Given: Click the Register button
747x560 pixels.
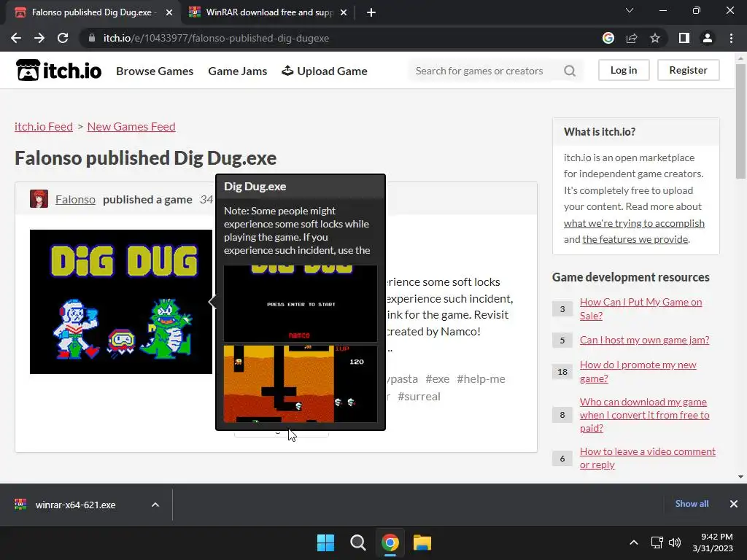Looking at the screenshot, I should tap(688, 70).
